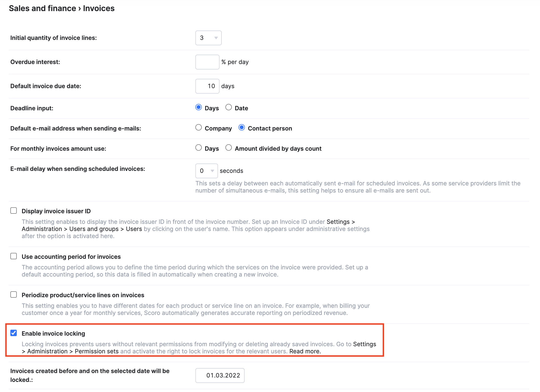Select Date for deadline input
Screen dimensions: 540x392
click(x=229, y=107)
